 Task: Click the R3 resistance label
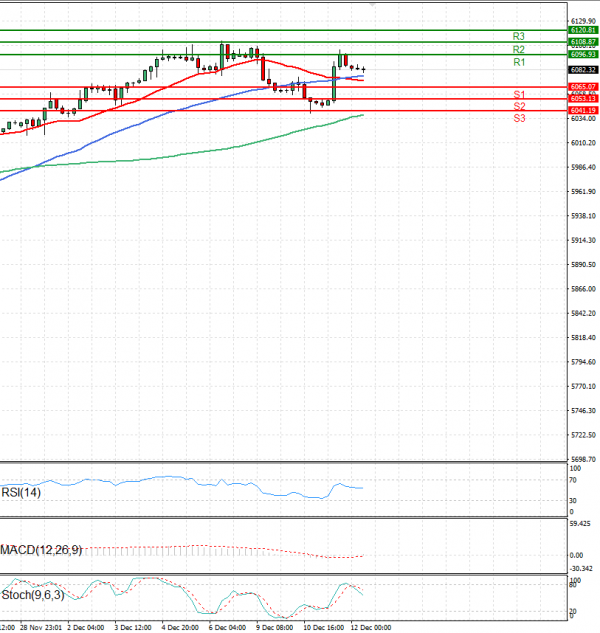[x=519, y=36]
